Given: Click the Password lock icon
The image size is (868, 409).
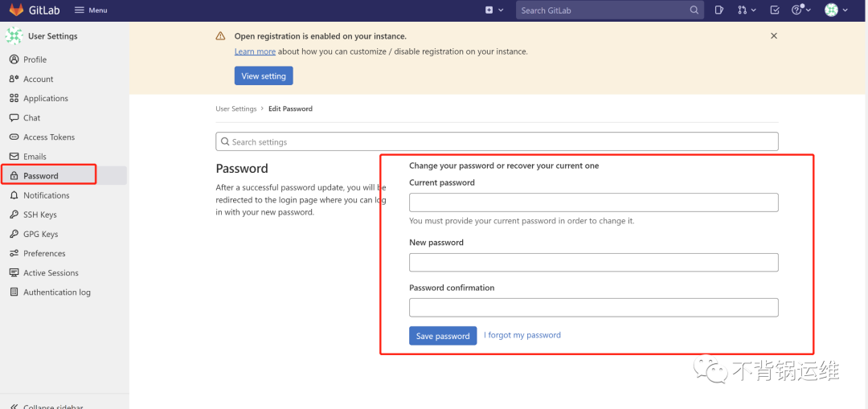Looking at the screenshot, I should [14, 176].
